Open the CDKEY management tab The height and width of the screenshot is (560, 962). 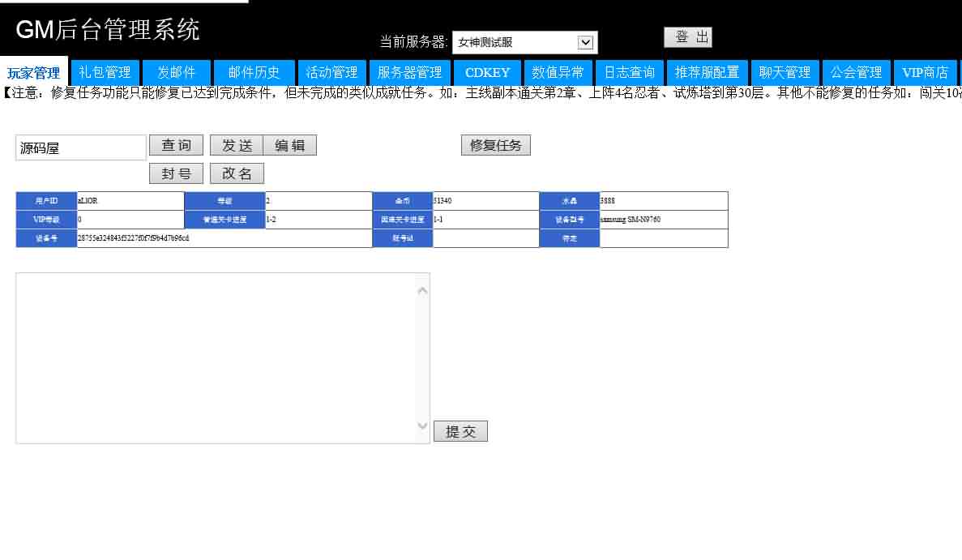(485, 72)
